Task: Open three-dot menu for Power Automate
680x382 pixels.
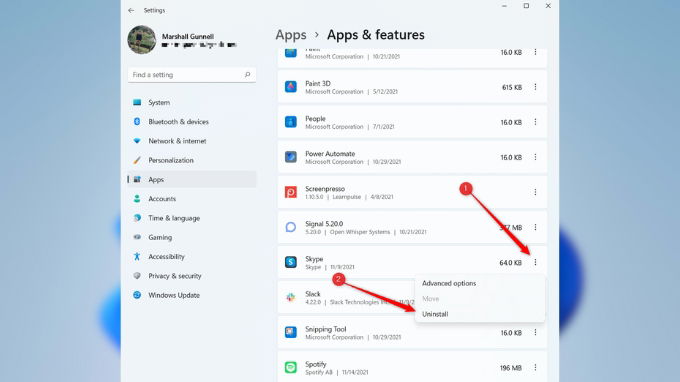Action: click(535, 157)
